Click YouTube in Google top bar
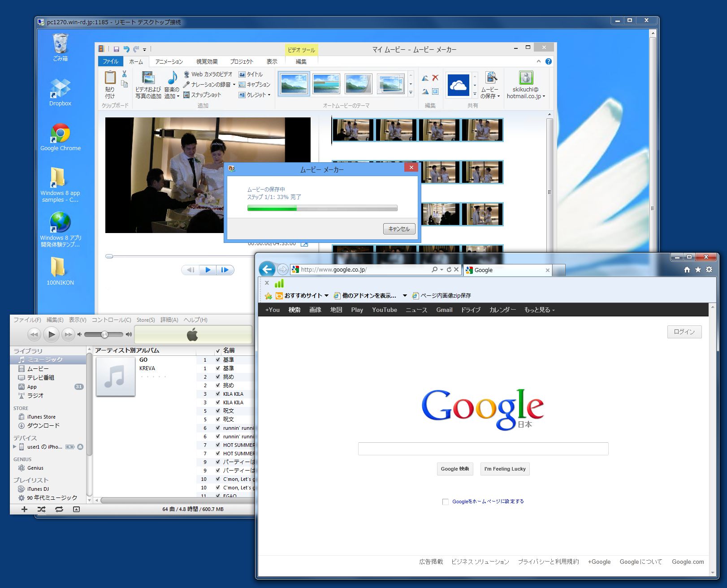This screenshot has width=727, height=588. 385,310
